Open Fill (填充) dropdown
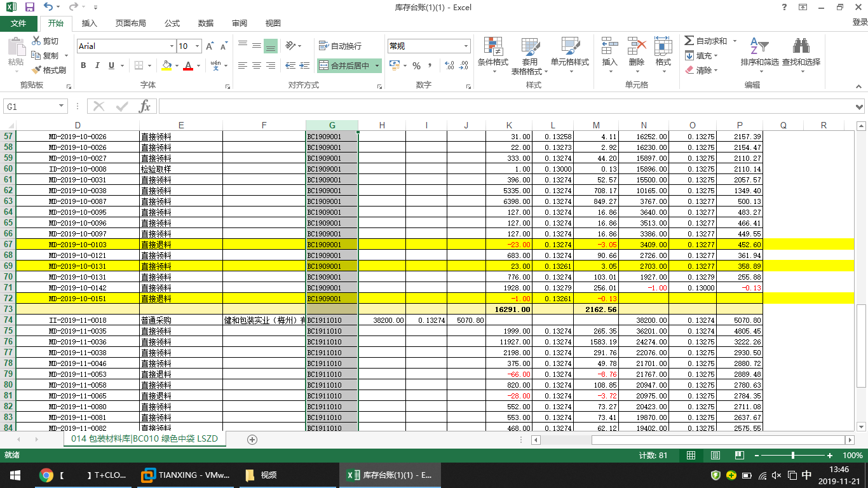The image size is (868, 488). coord(703,56)
